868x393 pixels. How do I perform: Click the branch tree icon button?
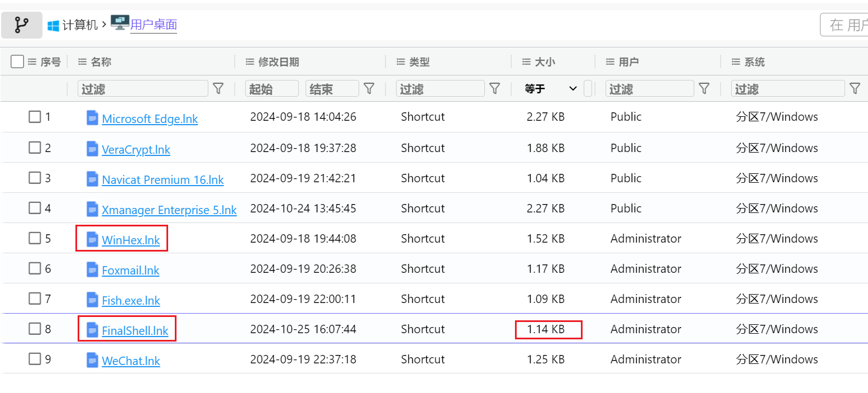22,25
